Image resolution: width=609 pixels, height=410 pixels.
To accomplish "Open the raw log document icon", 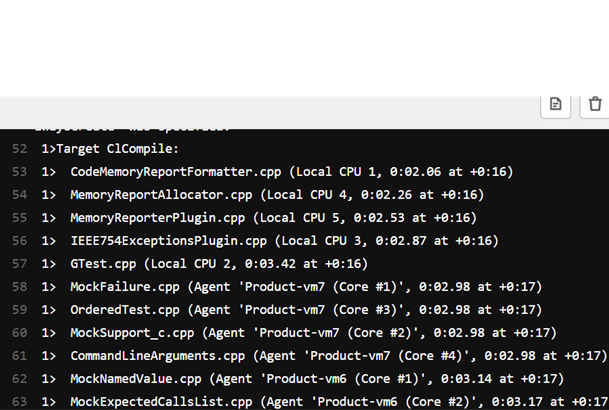I will click(x=555, y=104).
